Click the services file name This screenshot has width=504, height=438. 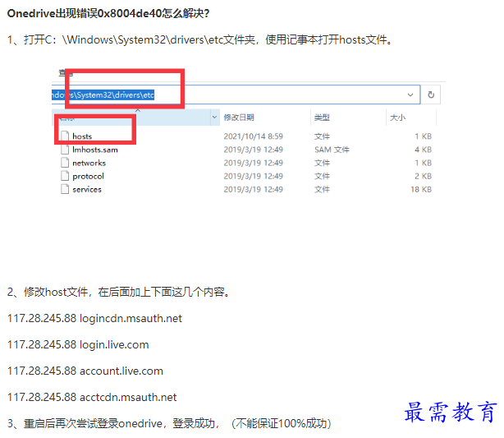(87, 189)
